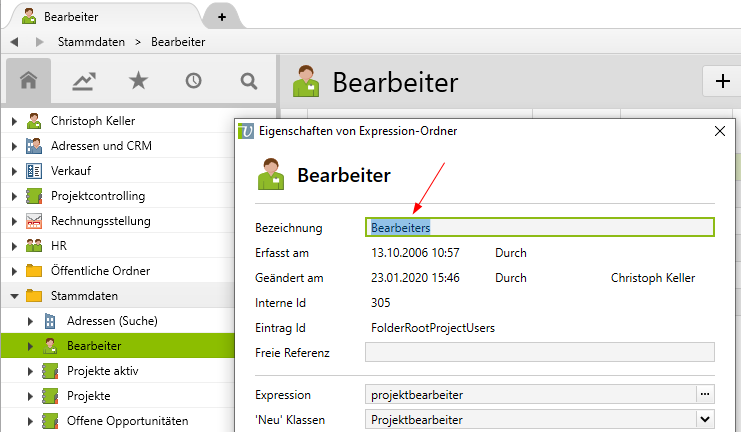
Task: Click the Bezeichnung text field
Action: [x=540, y=227]
